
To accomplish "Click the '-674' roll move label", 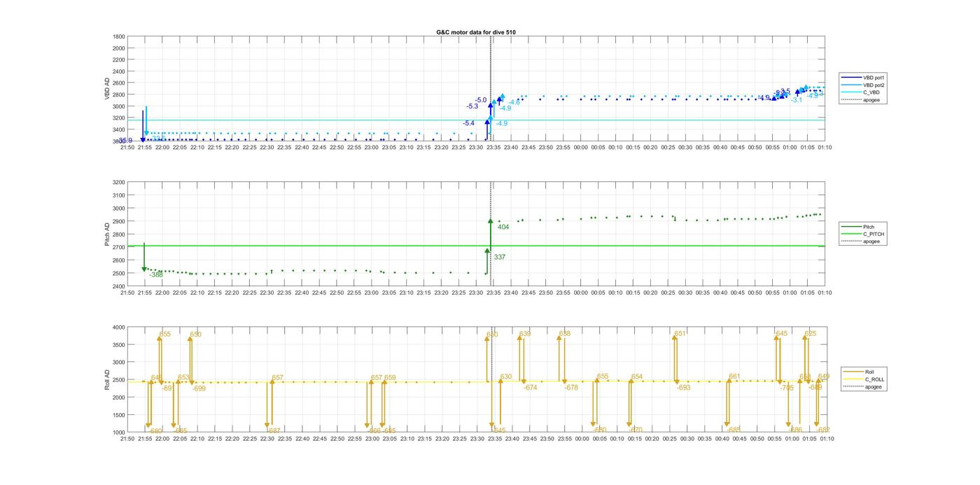I will tap(530, 388).
